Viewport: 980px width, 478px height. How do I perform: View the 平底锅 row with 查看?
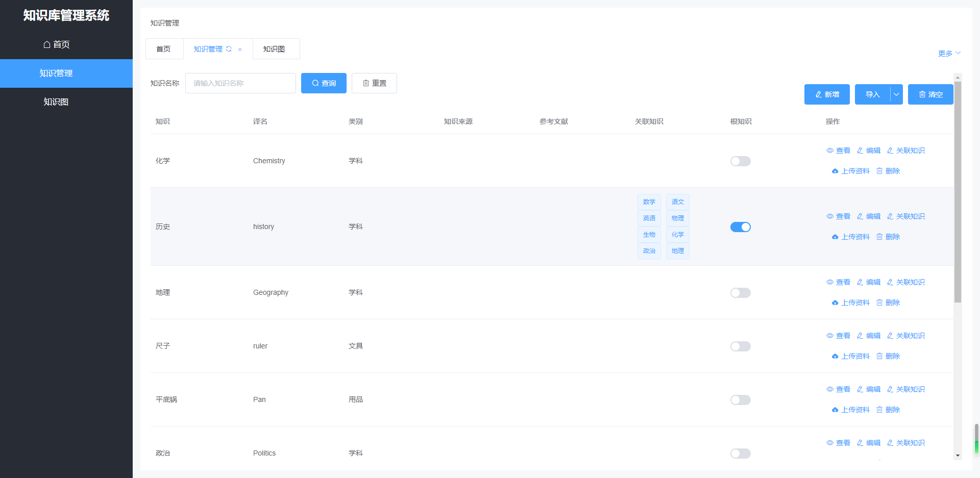(x=838, y=389)
